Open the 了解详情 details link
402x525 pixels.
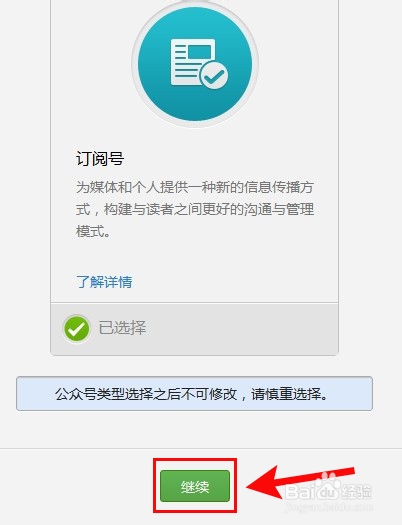pyautogui.click(x=104, y=282)
